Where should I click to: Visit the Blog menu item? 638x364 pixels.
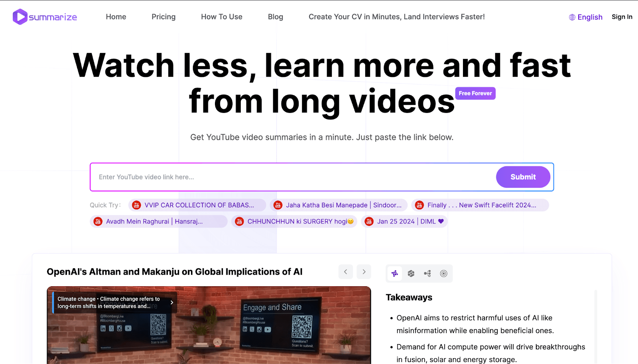pos(276,17)
